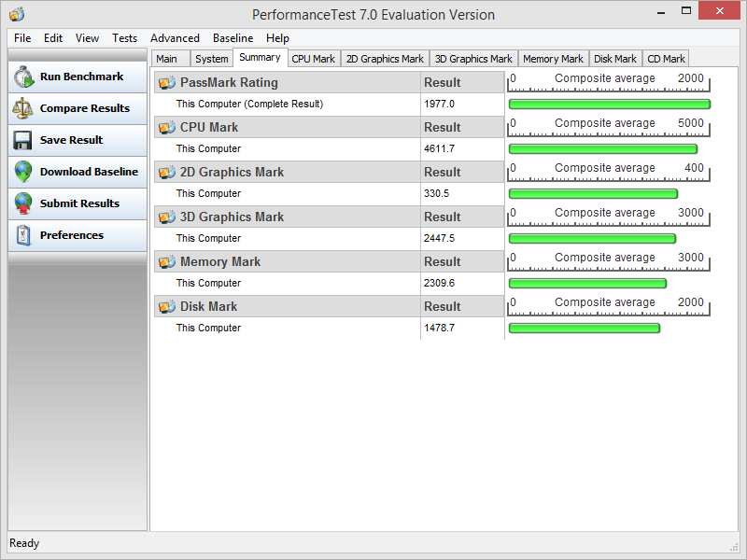Click the Disk Mark header icon
Viewport: 747px width, 560px height.
[x=167, y=306]
